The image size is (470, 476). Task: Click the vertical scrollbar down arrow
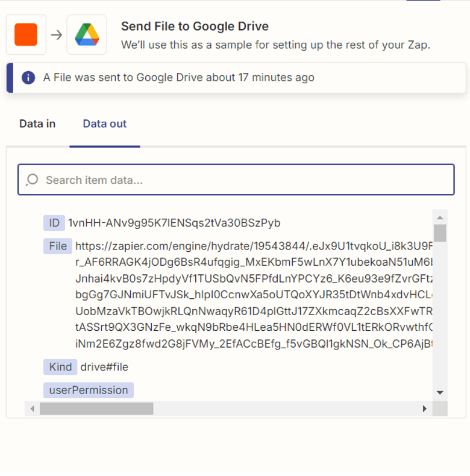(440, 393)
